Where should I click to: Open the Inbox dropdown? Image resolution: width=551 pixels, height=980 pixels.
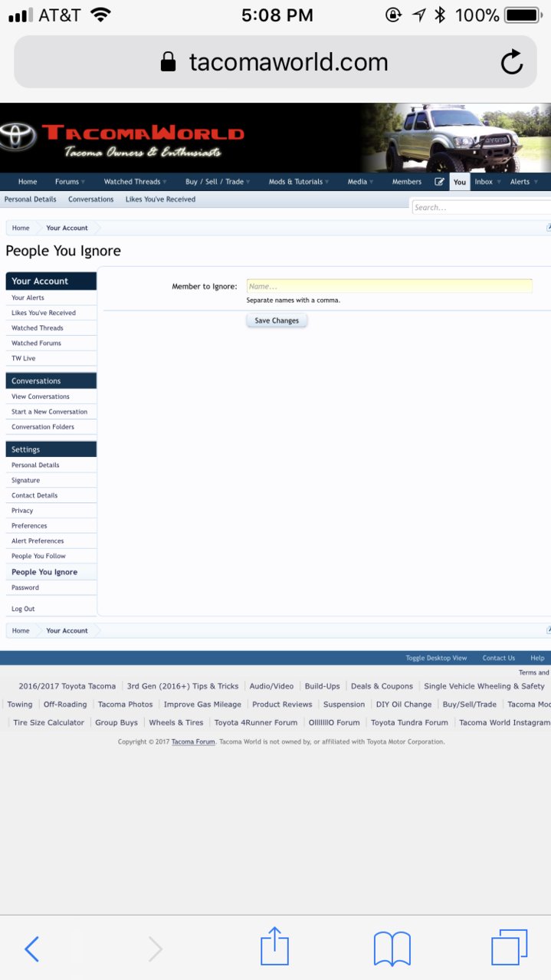pyautogui.click(x=499, y=183)
